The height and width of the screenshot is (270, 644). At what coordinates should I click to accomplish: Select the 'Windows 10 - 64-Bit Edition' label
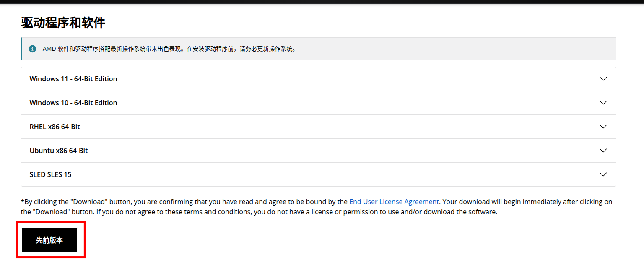pyautogui.click(x=73, y=103)
